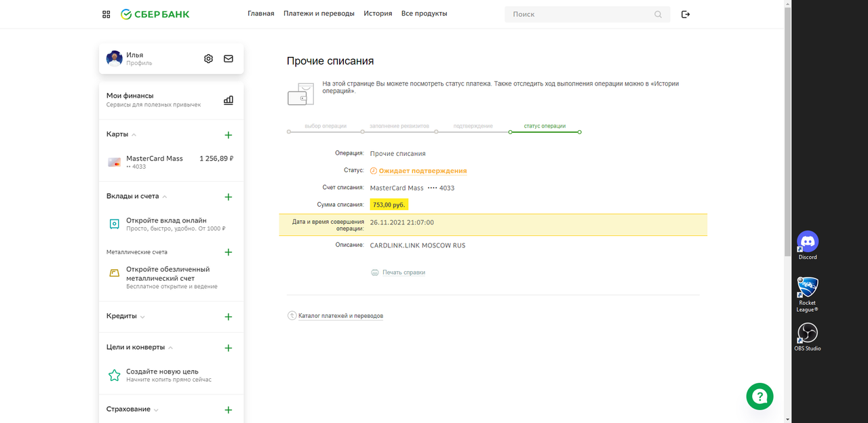Add a new credit plus icon

pos(229,317)
